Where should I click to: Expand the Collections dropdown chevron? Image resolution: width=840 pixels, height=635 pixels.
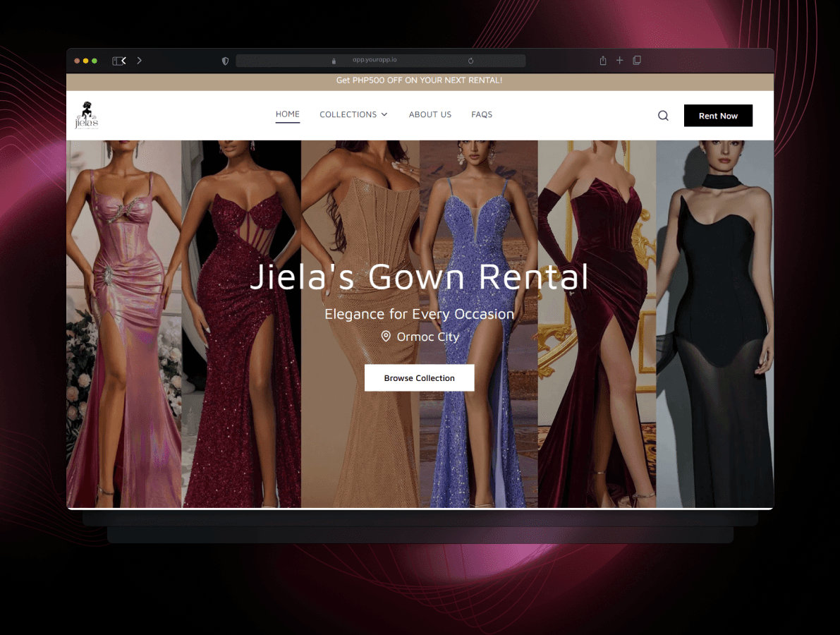pos(384,115)
